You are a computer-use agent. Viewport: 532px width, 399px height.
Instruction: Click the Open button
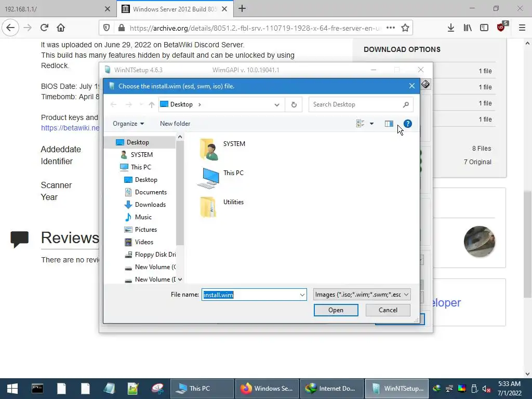tap(336, 310)
